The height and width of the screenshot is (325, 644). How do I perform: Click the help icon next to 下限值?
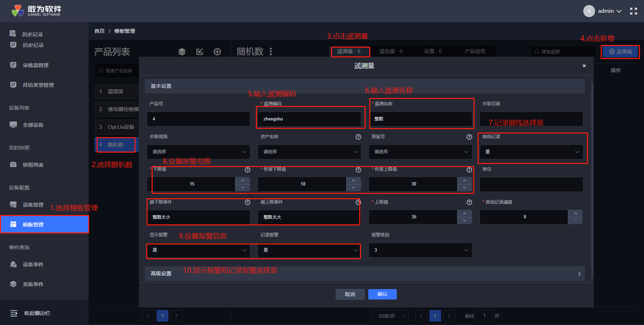tap(248, 170)
